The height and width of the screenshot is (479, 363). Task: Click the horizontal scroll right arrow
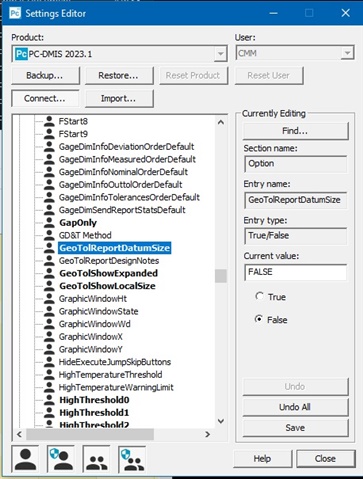(208, 434)
